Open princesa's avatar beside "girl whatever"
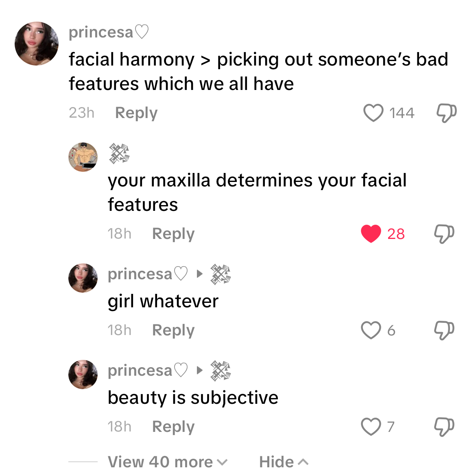476x473 pixels. (83, 278)
